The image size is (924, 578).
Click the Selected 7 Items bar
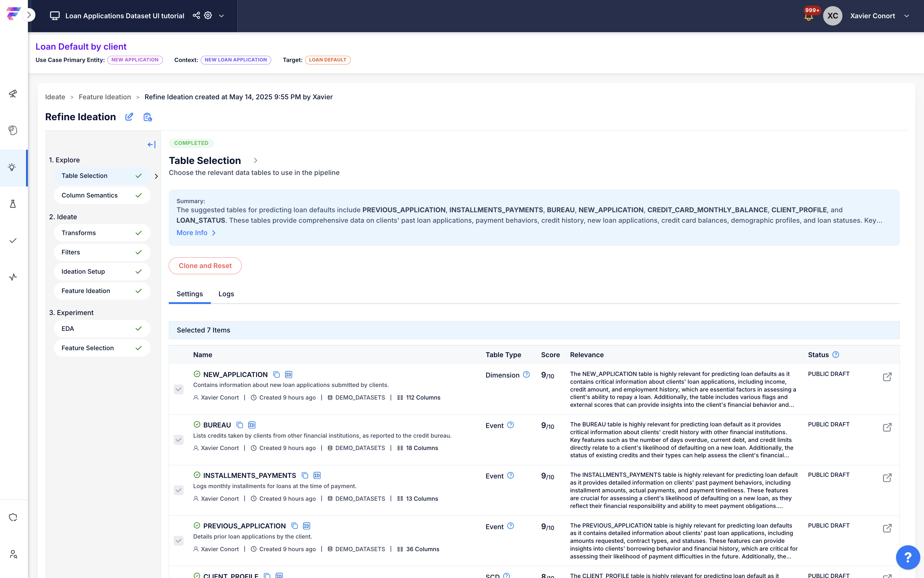coord(534,330)
